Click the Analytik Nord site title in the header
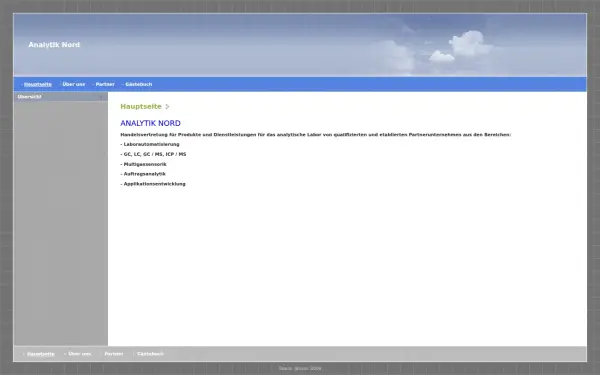The width and height of the screenshot is (600, 375). (x=54, y=45)
